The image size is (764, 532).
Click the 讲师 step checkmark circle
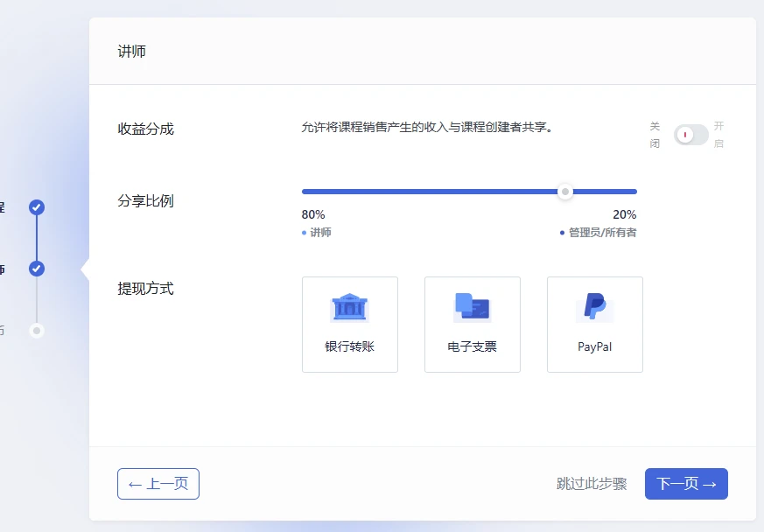point(36,269)
